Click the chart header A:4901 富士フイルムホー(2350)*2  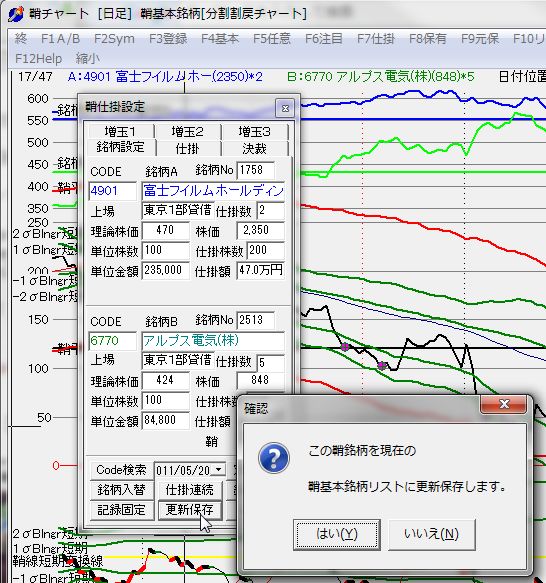[165, 77]
